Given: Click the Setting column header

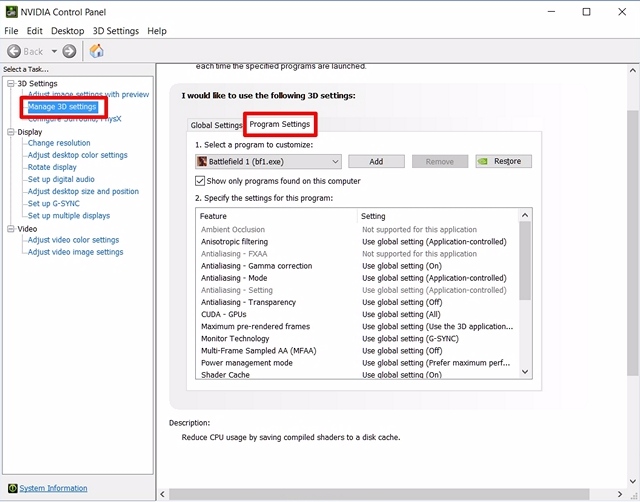Looking at the screenshot, I should tap(438, 216).
